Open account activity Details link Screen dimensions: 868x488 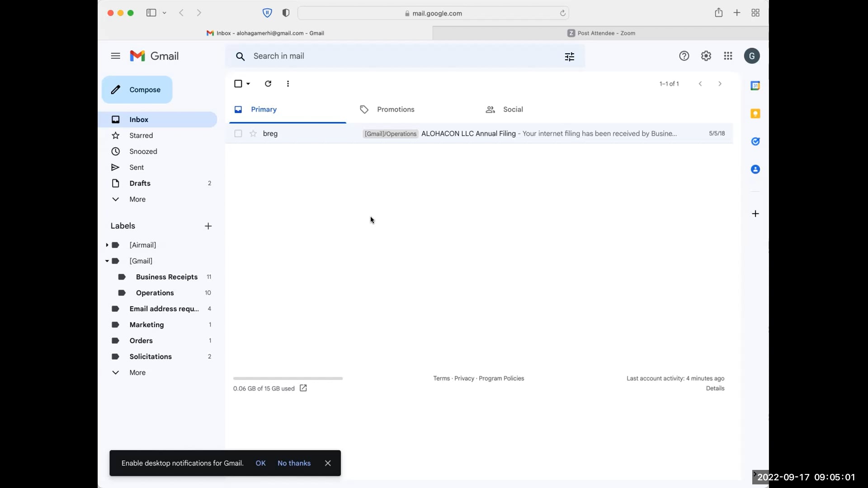coord(715,389)
